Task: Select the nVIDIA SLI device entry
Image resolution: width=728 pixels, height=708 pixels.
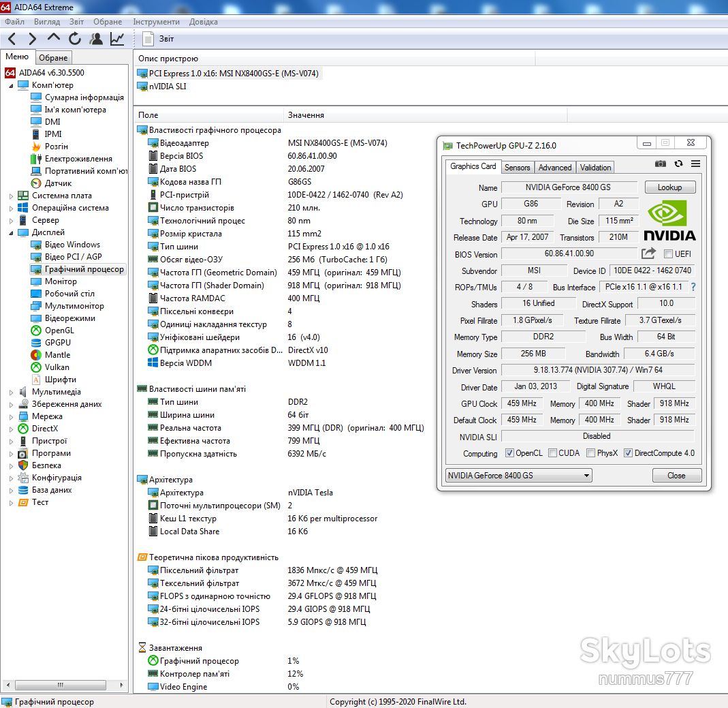Action: [167, 87]
